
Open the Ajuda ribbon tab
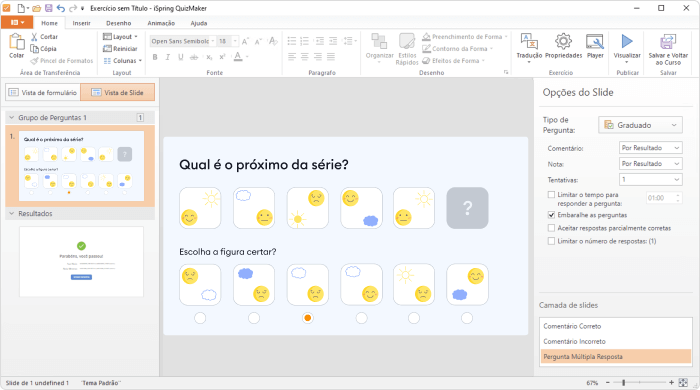199,23
